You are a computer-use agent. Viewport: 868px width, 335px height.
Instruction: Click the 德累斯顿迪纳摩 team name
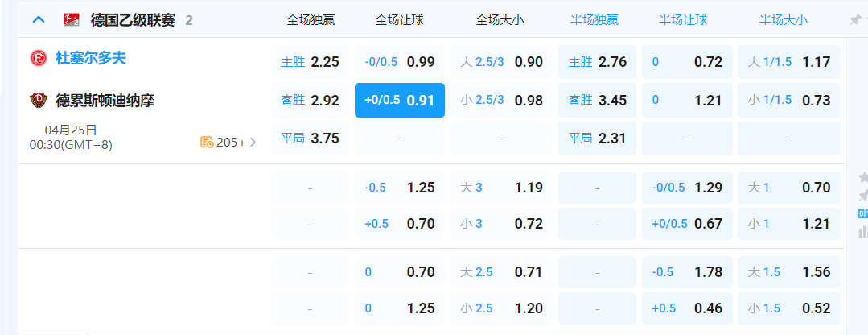[x=105, y=100]
